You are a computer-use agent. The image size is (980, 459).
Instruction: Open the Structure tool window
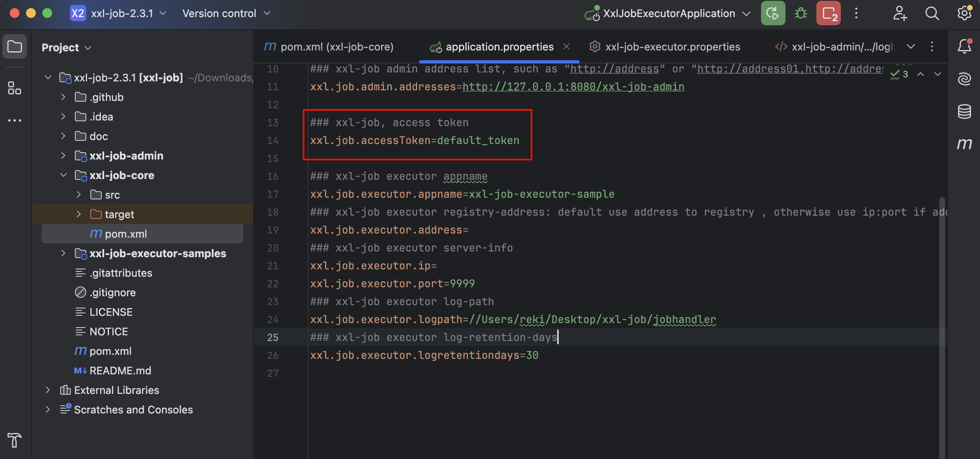[x=15, y=88]
